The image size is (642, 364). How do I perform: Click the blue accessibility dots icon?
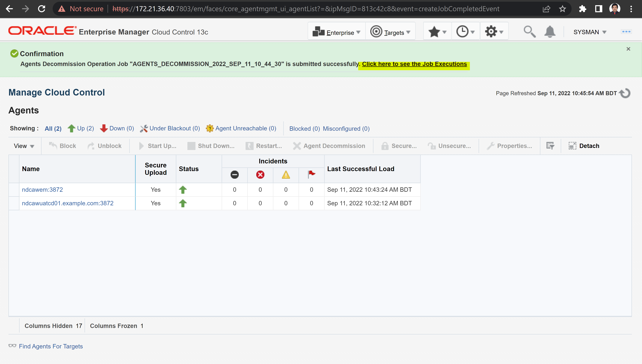(x=626, y=32)
